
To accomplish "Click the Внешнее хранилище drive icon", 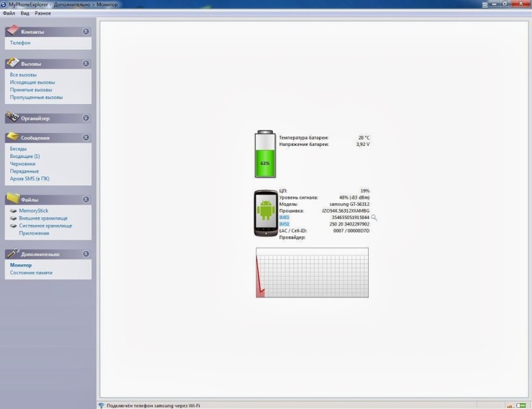I will (x=13, y=218).
